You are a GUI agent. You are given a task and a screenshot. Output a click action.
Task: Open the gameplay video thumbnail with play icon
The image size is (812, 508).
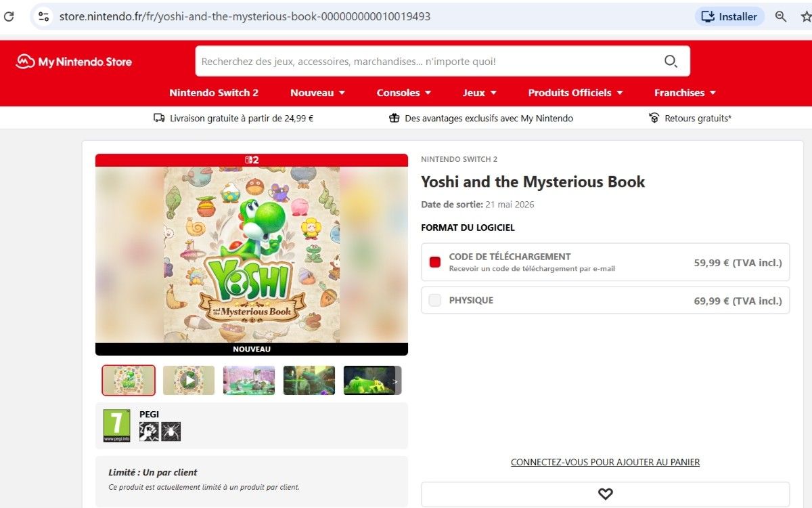[188, 380]
